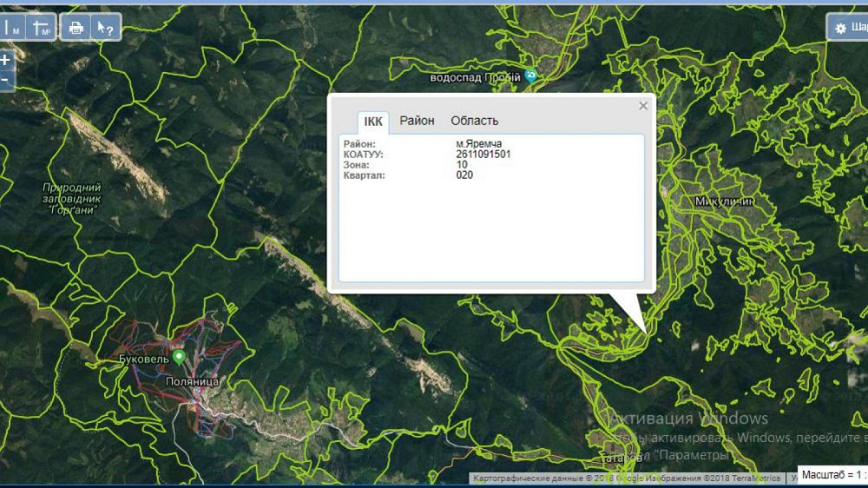Open the Район tab

[x=417, y=121]
